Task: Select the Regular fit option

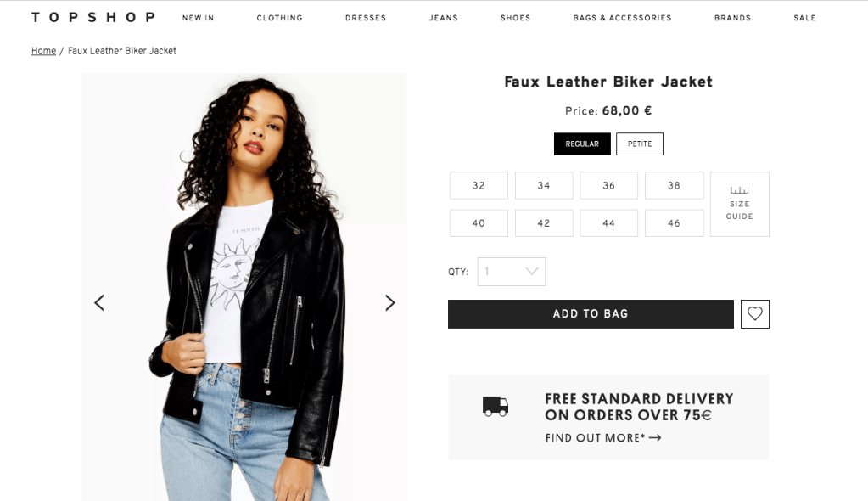Action: (x=582, y=144)
